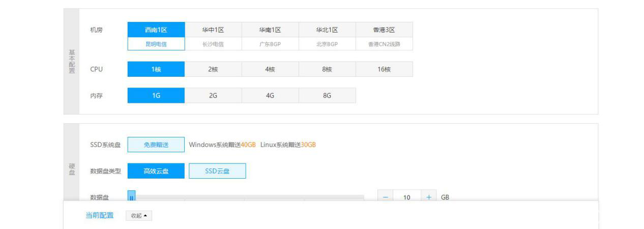The image size is (644, 229).
Task: Click the Linux系统赠送30GB text
Action: pos(288,145)
